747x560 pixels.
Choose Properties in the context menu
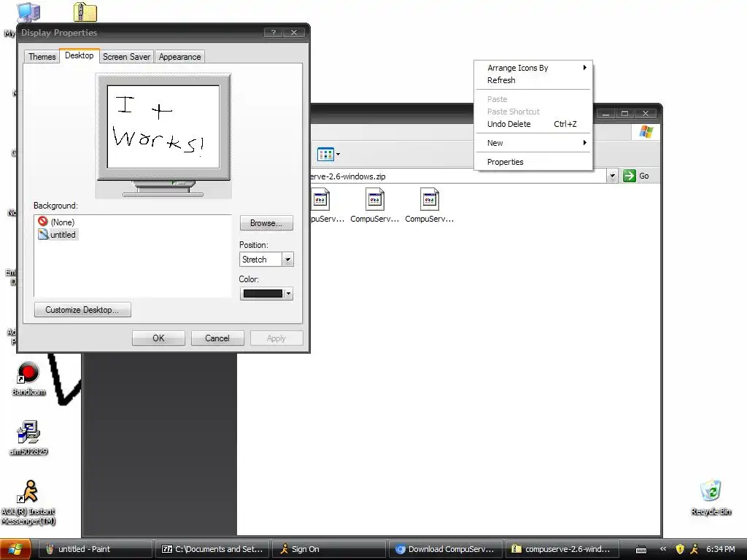533,162
